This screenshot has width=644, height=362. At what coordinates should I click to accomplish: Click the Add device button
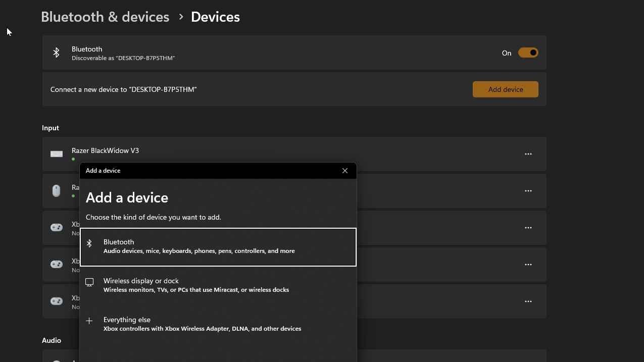pos(505,89)
